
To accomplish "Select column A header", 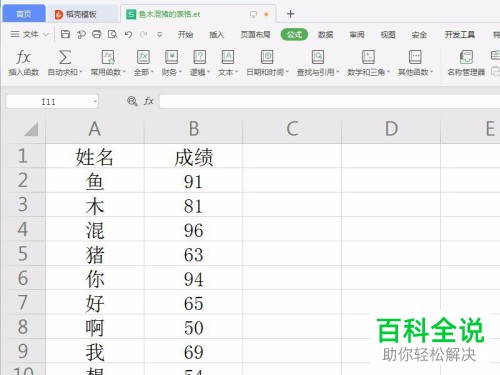I will pos(95,129).
